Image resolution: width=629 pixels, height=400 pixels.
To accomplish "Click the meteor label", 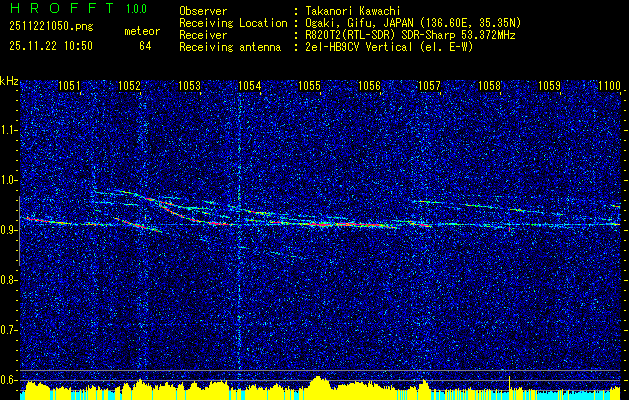I will (142, 31).
